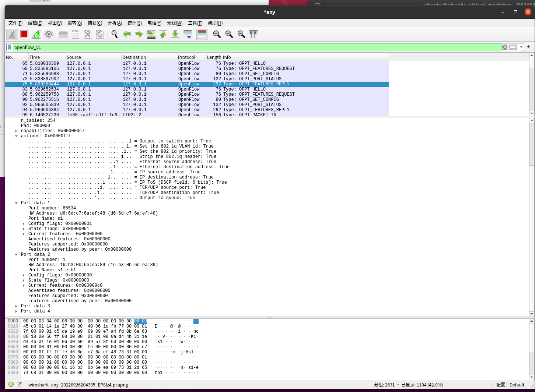The image size is (535, 392).
Task: Sort packets by the No. column header
Action: point(17,57)
